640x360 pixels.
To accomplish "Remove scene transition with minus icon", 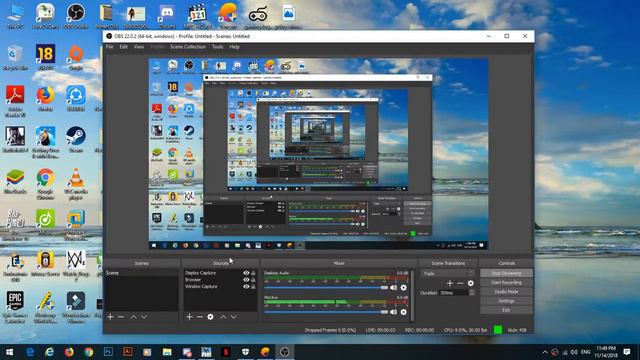I will [x=460, y=283].
